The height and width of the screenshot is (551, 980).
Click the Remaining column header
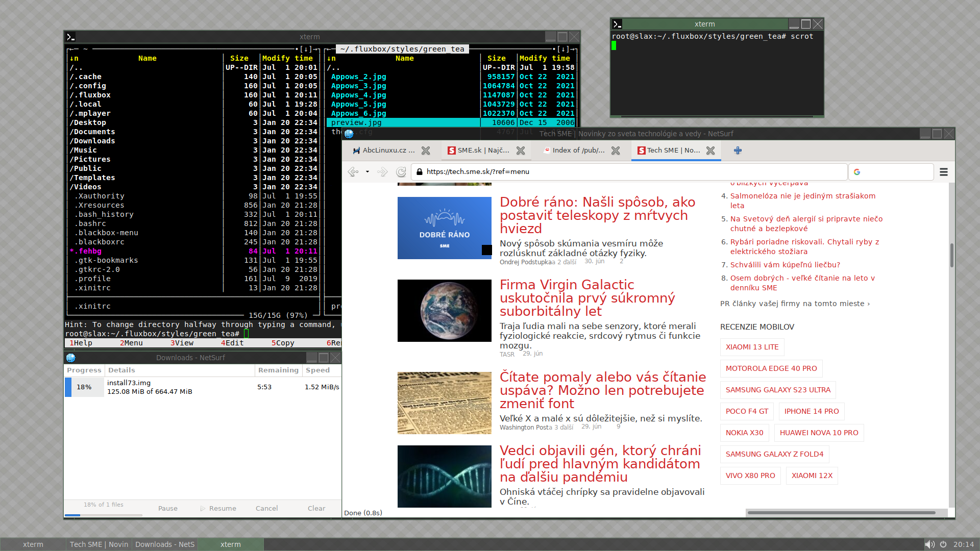[x=278, y=370]
